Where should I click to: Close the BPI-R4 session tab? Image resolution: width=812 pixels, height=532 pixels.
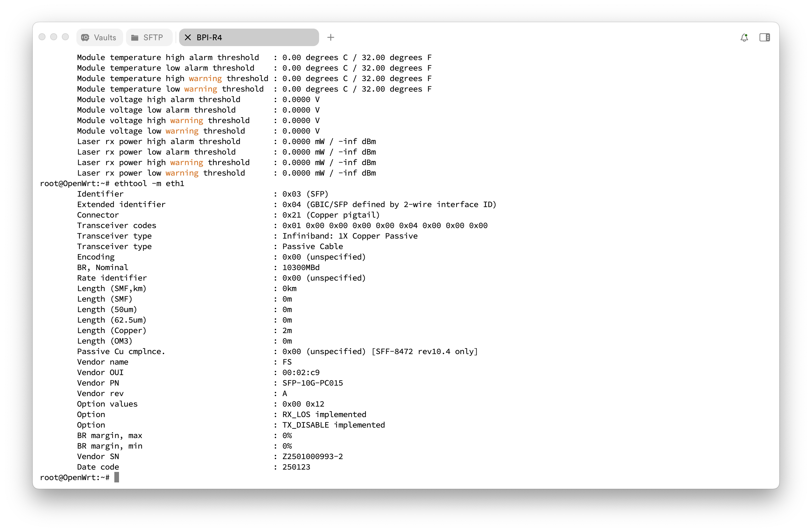(x=188, y=38)
